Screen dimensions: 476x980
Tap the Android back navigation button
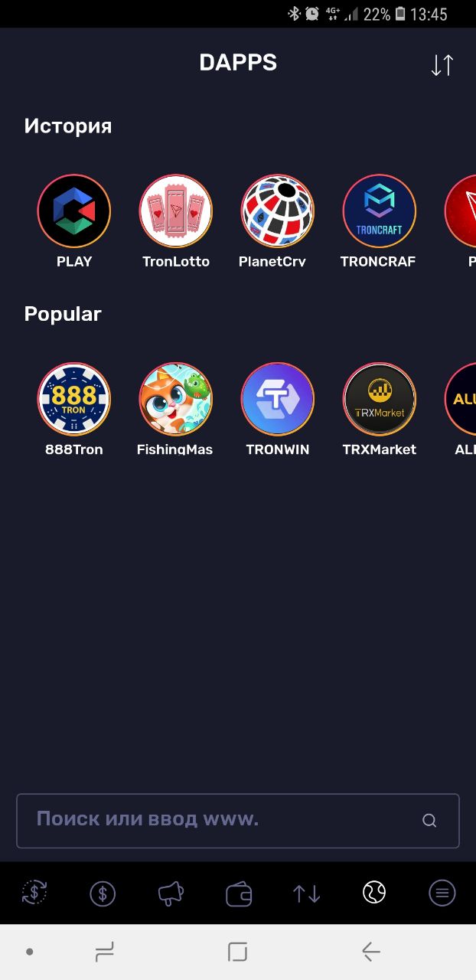pyautogui.click(x=371, y=952)
